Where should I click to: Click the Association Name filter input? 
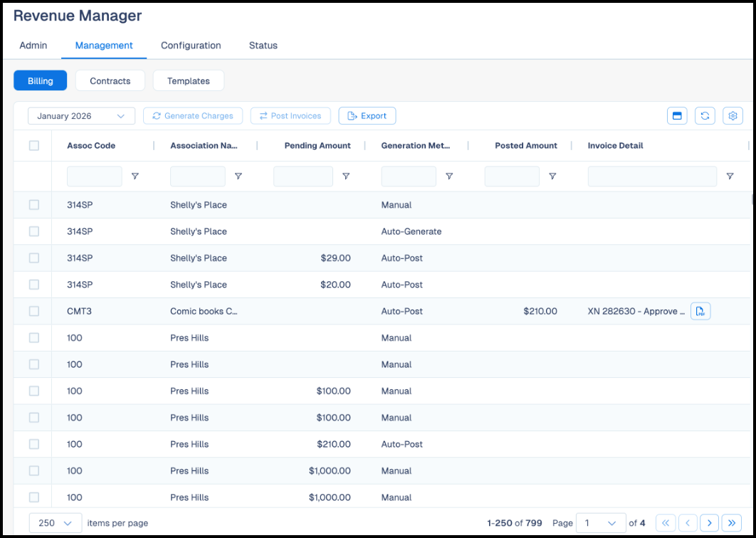point(198,176)
